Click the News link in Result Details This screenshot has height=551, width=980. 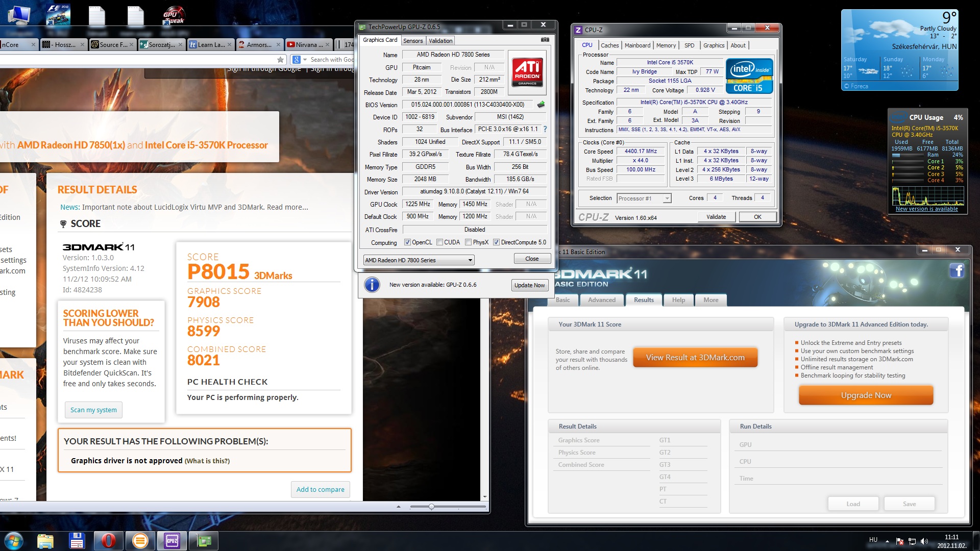pyautogui.click(x=69, y=207)
